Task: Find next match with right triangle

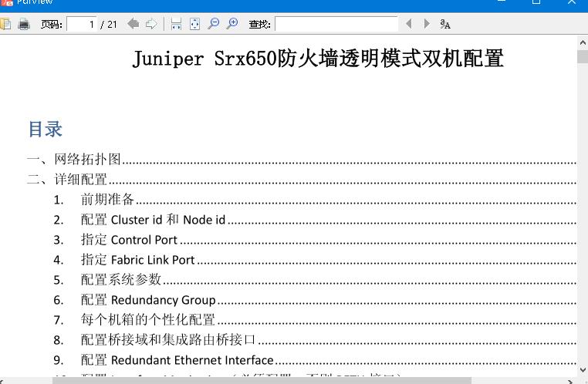Action: (427, 24)
